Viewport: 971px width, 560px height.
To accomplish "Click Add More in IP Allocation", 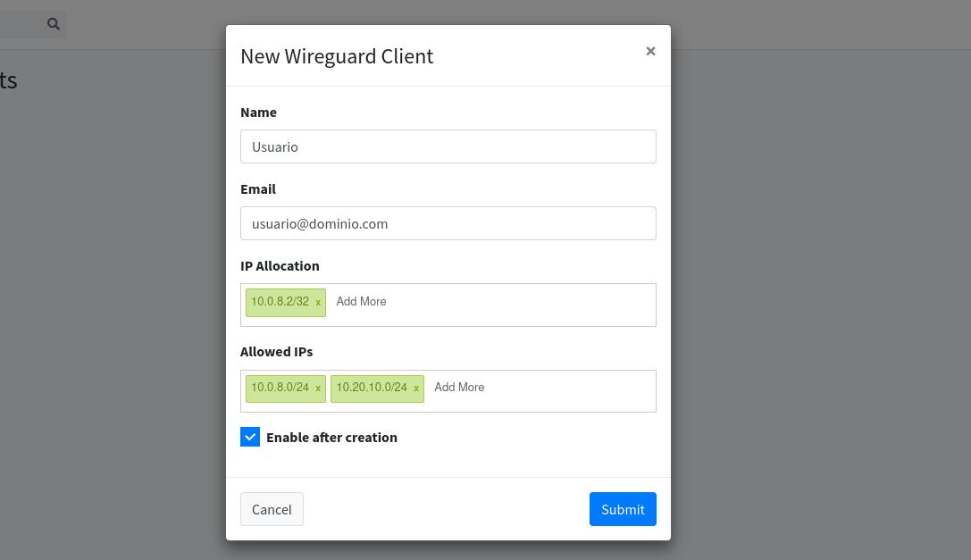I will pyautogui.click(x=362, y=302).
